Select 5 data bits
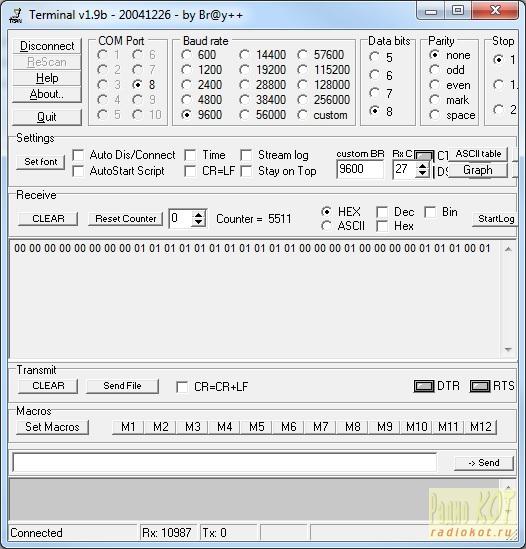The width and height of the screenshot is (526, 549). (374, 57)
